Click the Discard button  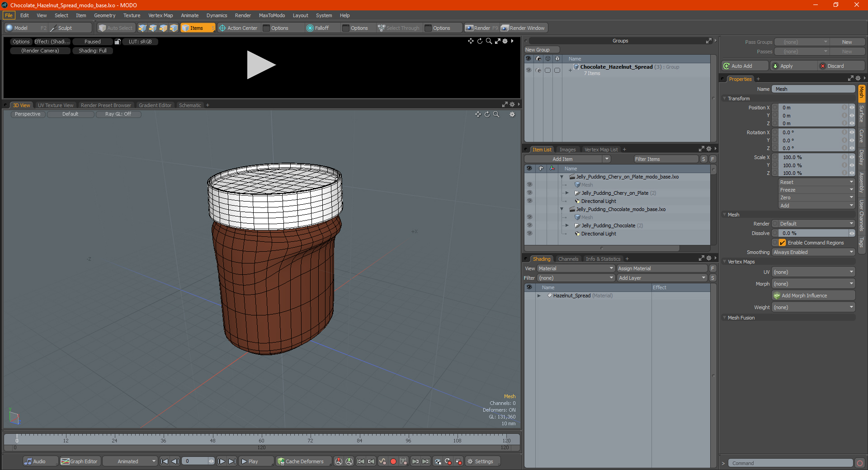[x=841, y=66]
